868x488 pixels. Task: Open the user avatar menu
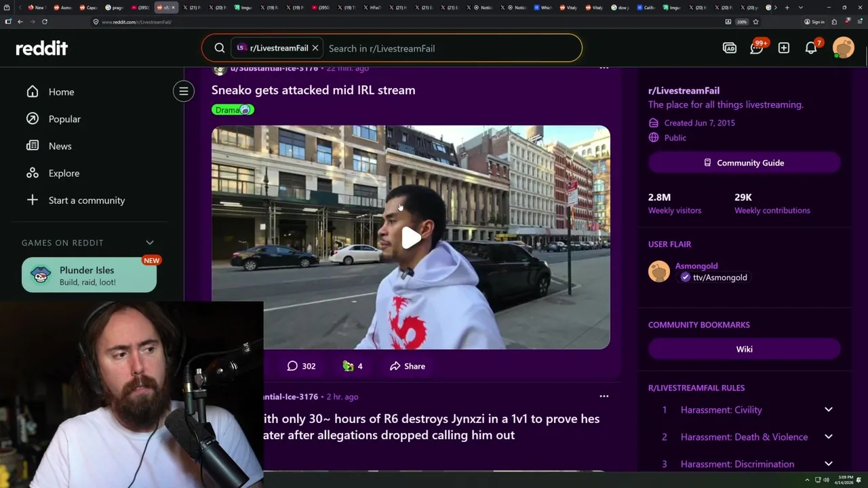tap(844, 48)
